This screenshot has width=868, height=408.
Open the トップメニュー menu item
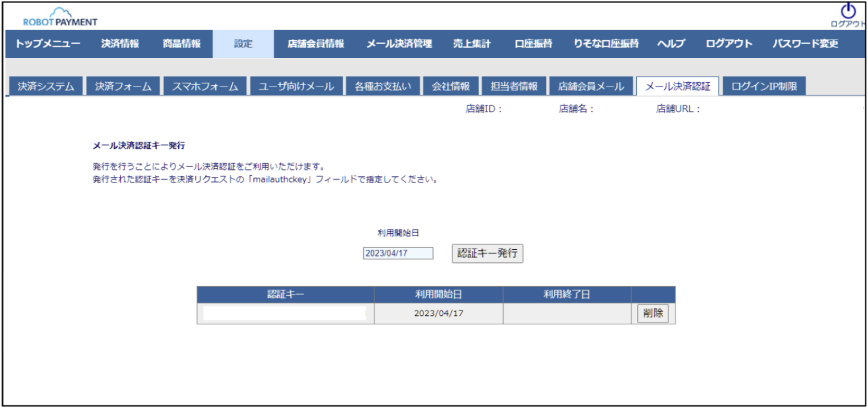(x=47, y=44)
